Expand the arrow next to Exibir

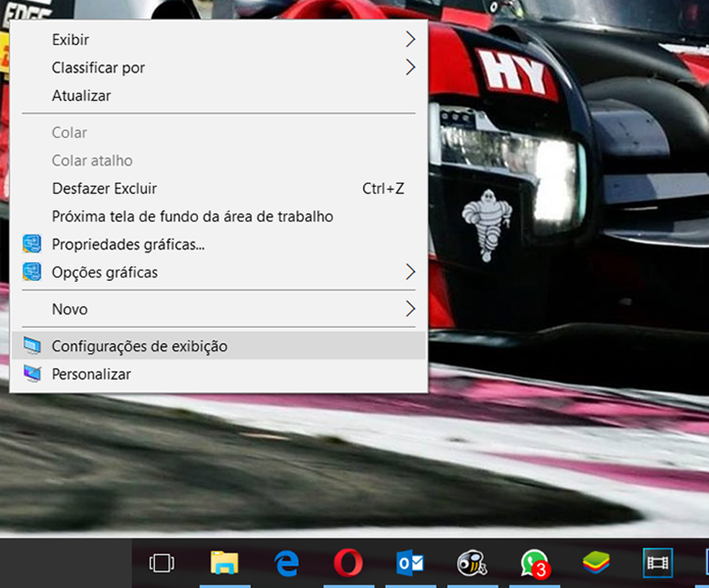click(x=410, y=40)
